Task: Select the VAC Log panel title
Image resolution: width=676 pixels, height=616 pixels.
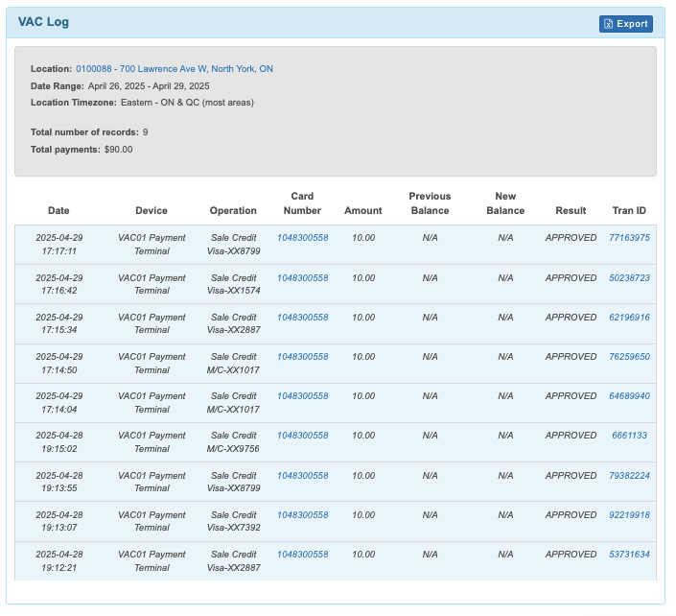Action: point(43,22)
